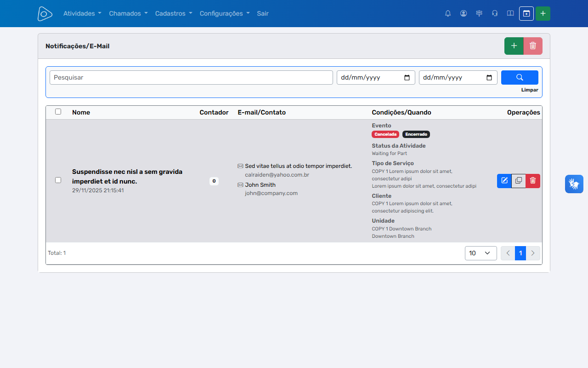Click the Pesquisar search input
This screenshot has width=588, height=368.
pyautogui.click(x=191, y=77)
